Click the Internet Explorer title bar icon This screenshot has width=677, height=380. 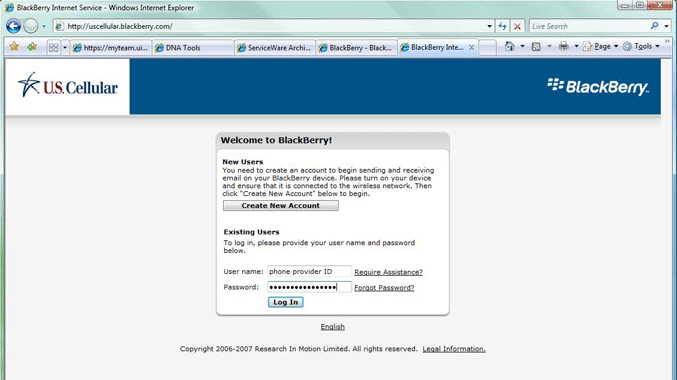tap(9, 8)
